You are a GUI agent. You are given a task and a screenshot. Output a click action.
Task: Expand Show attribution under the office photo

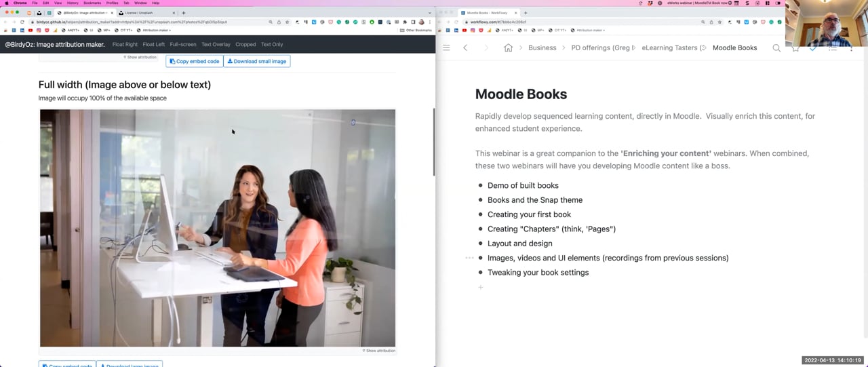click(x=378, y=351)
